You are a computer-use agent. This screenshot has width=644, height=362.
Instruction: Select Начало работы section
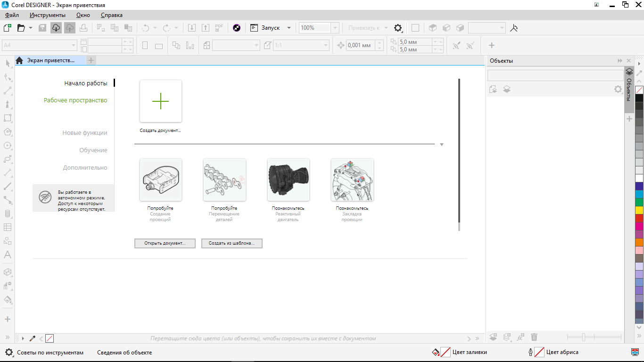pos(86,83)
